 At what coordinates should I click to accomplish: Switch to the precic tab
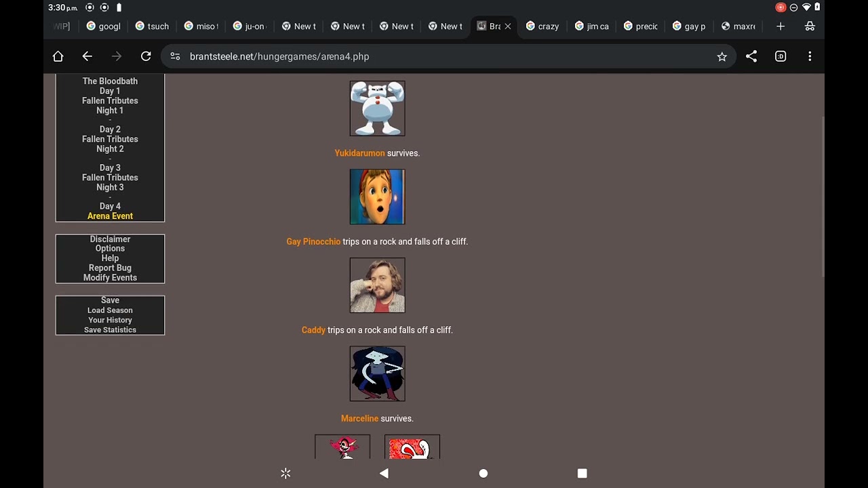coord(641,26)
